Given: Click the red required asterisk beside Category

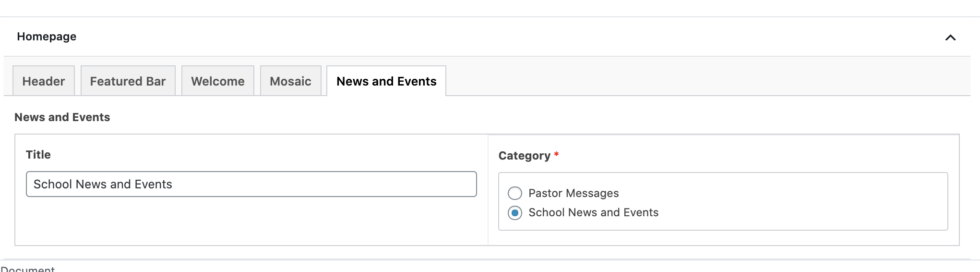Looking at the screenshot, I should pos(556,154).
